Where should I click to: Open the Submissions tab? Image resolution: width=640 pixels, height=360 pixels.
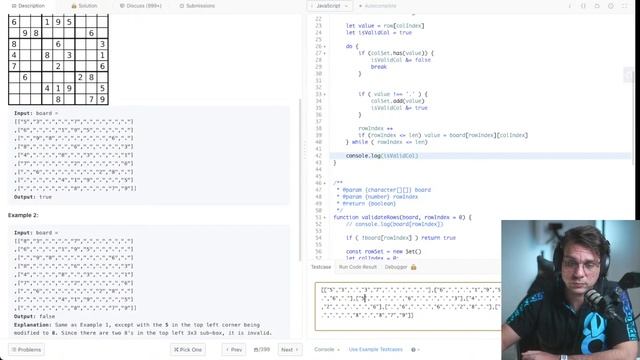(197, 6)
